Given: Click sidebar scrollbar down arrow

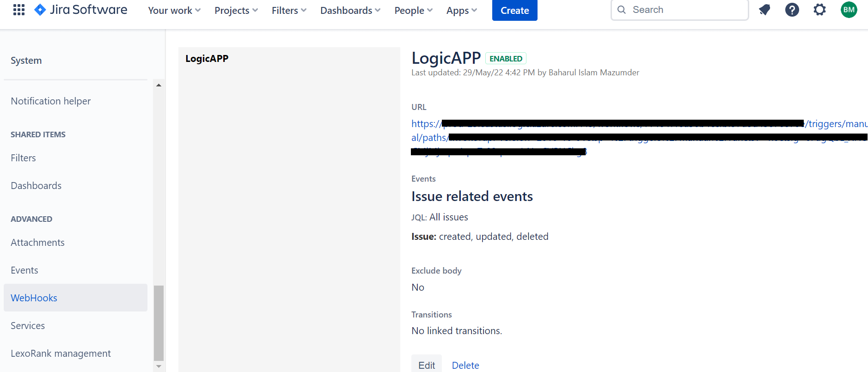Looking at the screenshot, I should point(159,366).
